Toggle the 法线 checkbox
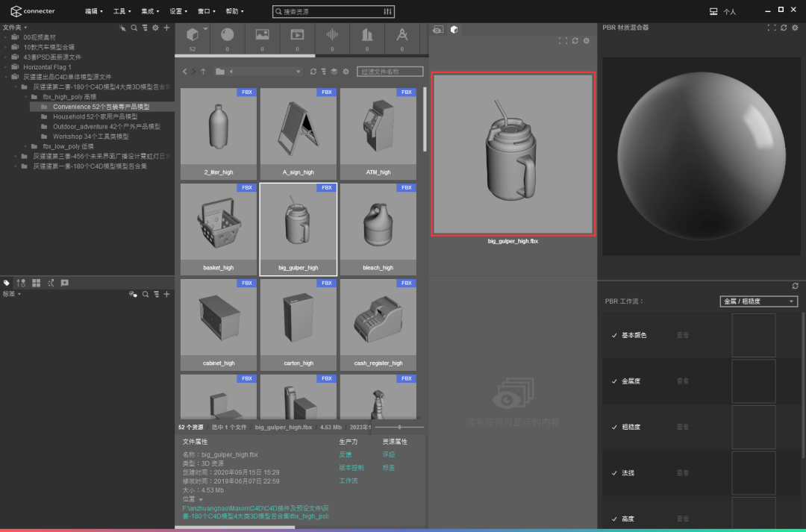The height and width of the screenshot is (532, 806). click(x=614, y=473)
